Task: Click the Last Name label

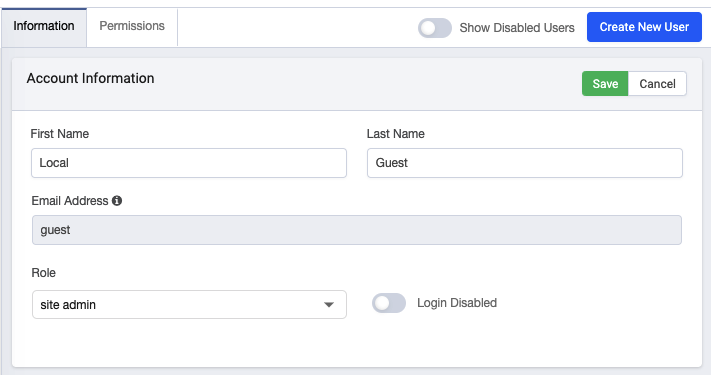Action: (x=396, y=134)
